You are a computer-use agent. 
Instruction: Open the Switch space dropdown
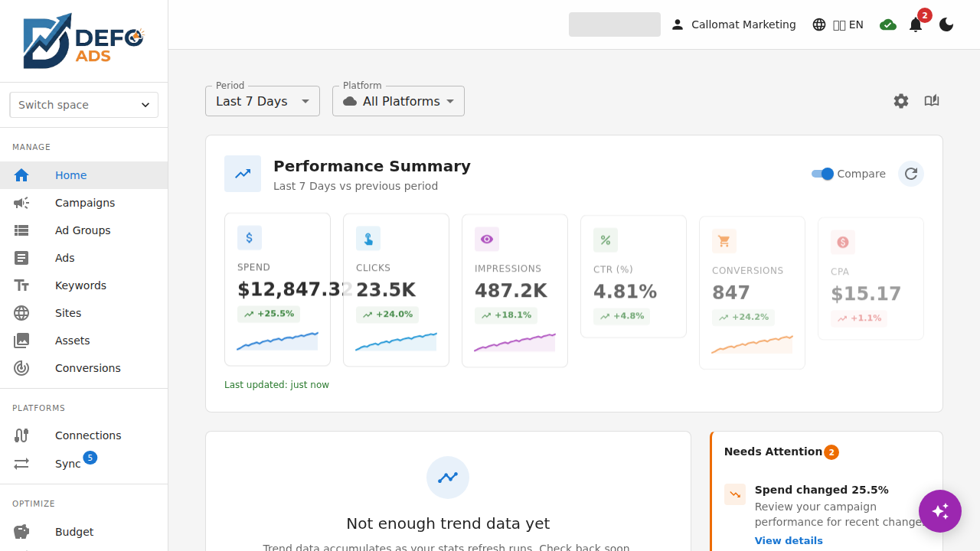point(84,105)
